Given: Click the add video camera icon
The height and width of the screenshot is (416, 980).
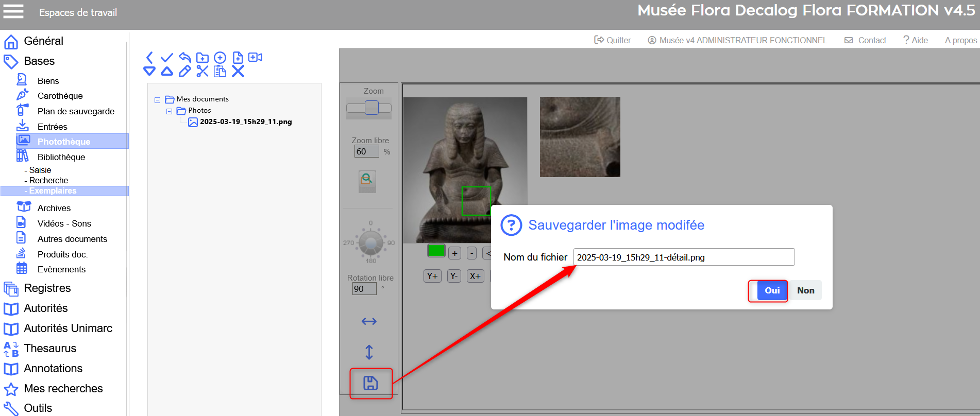Looking at the screenshot, I should click(256, 57).
